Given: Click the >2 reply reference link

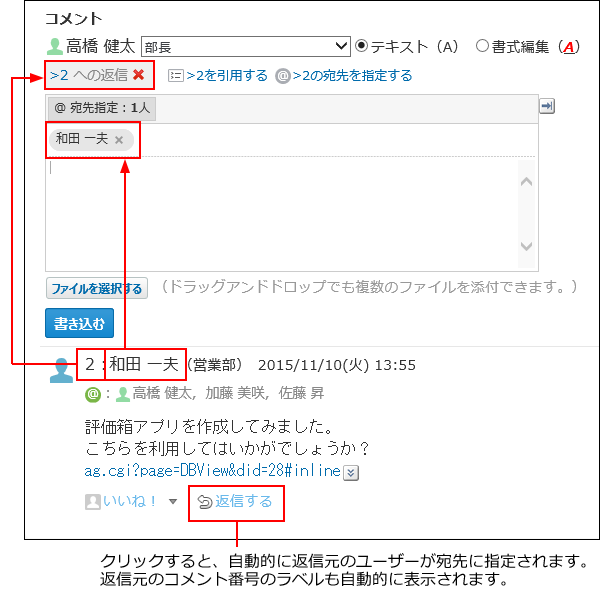Looking at the screenshot, I should (x=59, y=75).
